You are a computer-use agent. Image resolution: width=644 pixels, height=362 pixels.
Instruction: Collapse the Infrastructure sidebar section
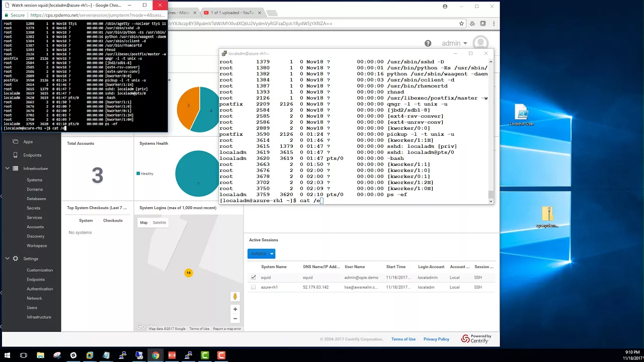8,168
